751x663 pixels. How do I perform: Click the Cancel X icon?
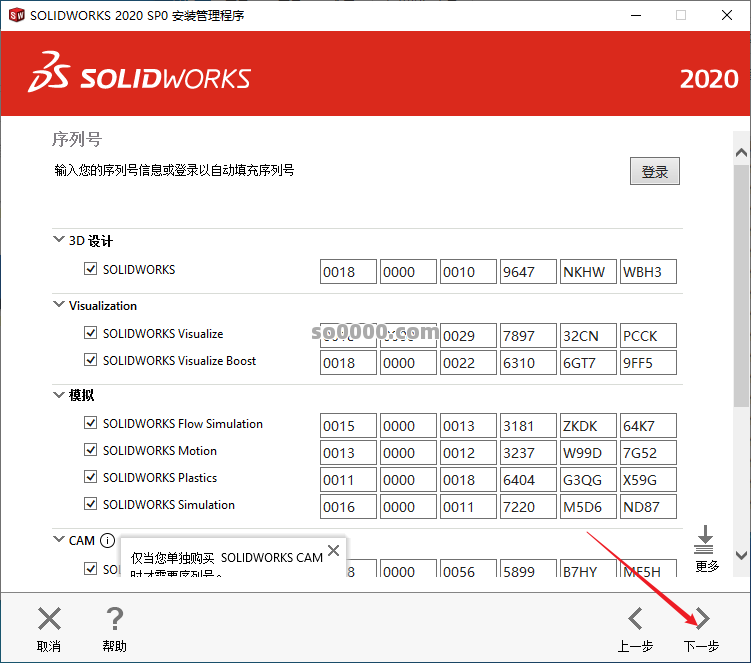pos(49,618)
